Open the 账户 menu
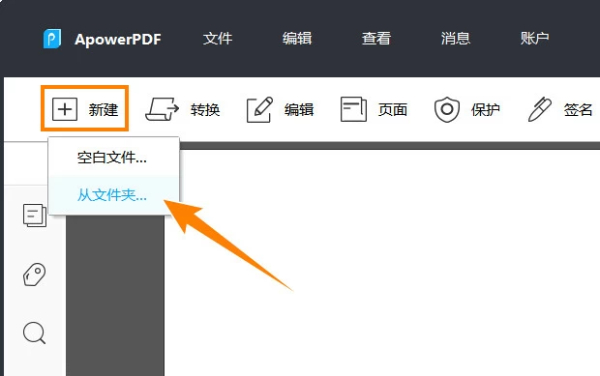 [535, 39]
